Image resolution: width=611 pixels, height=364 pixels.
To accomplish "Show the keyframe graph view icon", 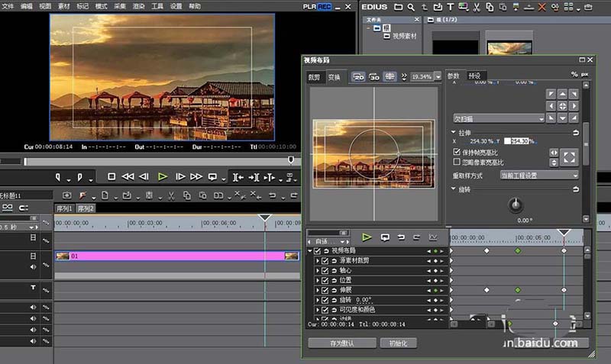I will click(434, 237).
